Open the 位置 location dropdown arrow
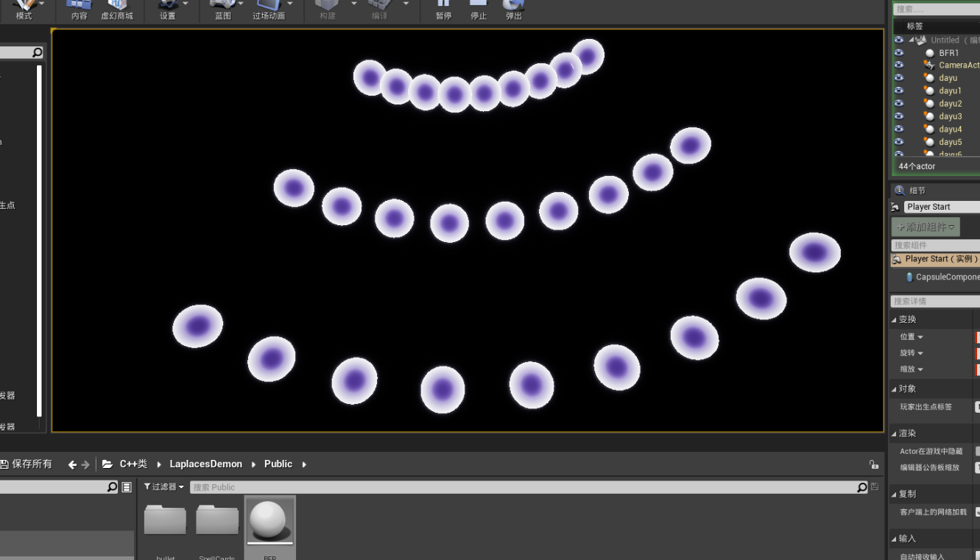The width and height of the screenshot is (980, 560). point(920,337)
